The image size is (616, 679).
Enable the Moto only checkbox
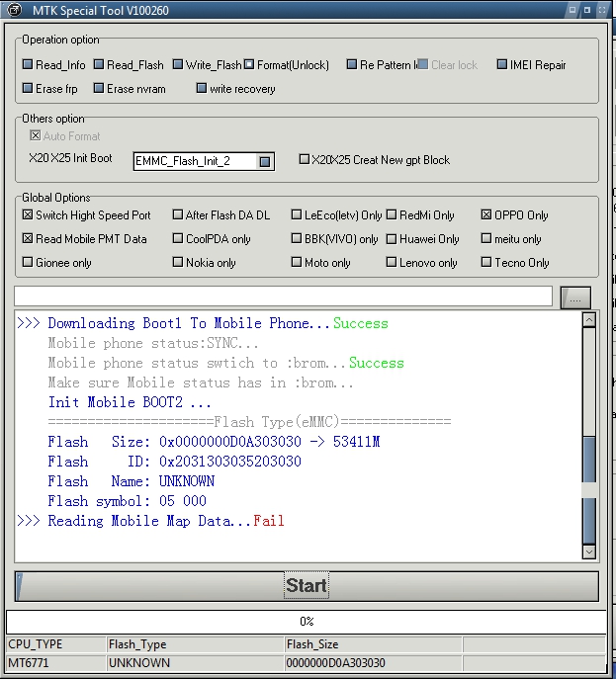pyautogui.click(x=297, y=262)
